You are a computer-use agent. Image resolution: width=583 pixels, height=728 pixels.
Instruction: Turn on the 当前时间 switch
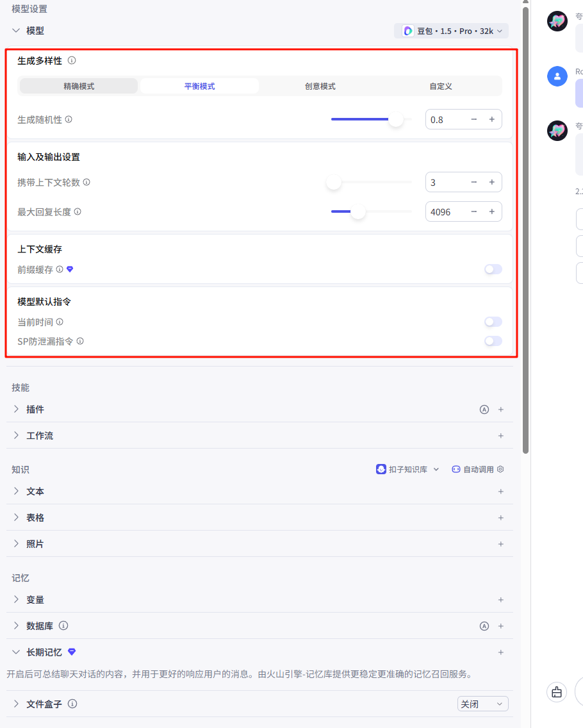493,322
